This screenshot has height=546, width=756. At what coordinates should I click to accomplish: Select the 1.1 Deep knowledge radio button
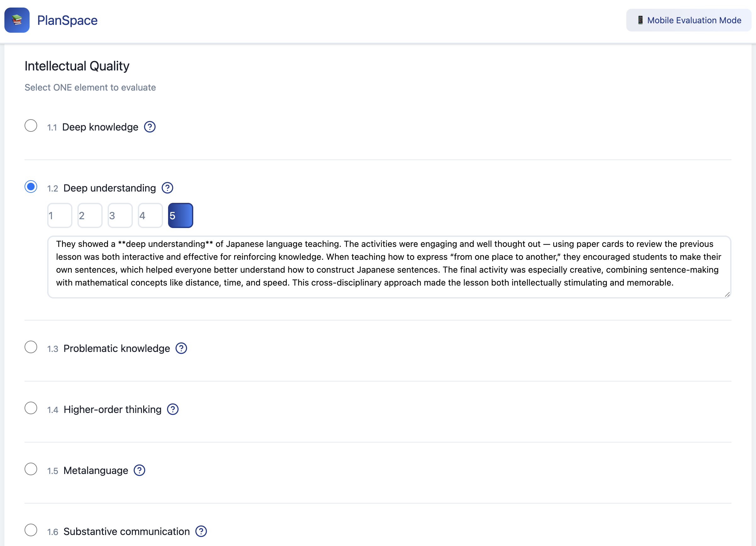[31, 126]
